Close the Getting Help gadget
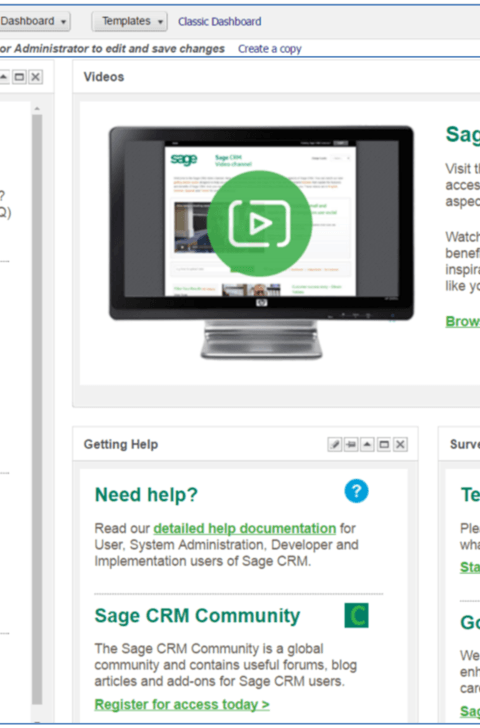Screen dimensions: 480x728 pyautogui.click(x=400, y=444)
